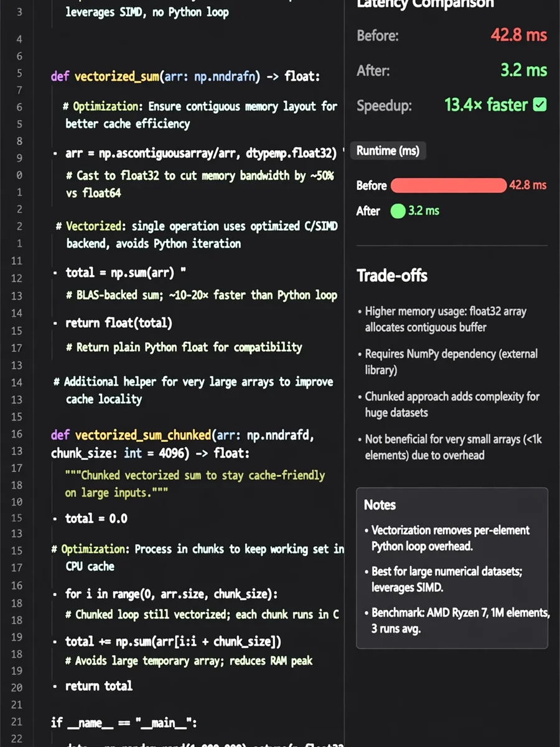Click the 'Cast to float32' comment
Viewport: 560px width, 747px height.
pos(200,184)
